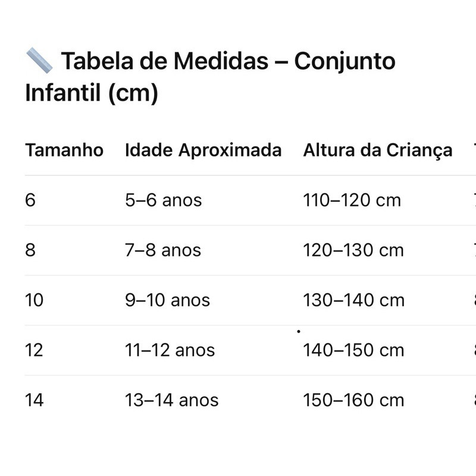Select the '9–10 anos' cell
This screenshot has width=476, height=476.
167,300
